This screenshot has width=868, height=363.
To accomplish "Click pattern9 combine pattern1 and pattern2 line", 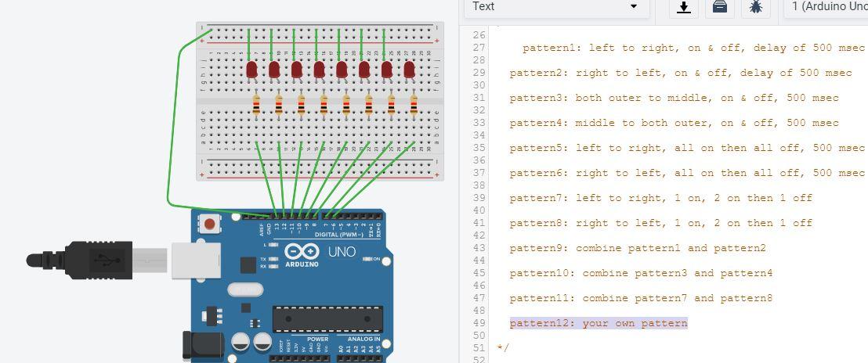I will pos(638,248).
